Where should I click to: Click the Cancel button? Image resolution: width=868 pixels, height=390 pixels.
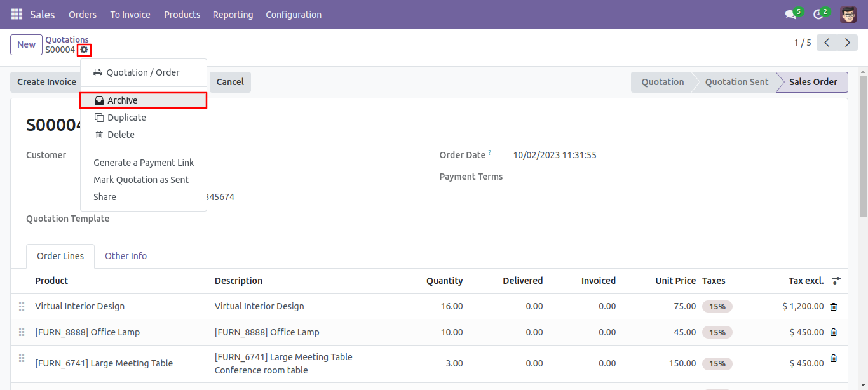click(230, 82)
